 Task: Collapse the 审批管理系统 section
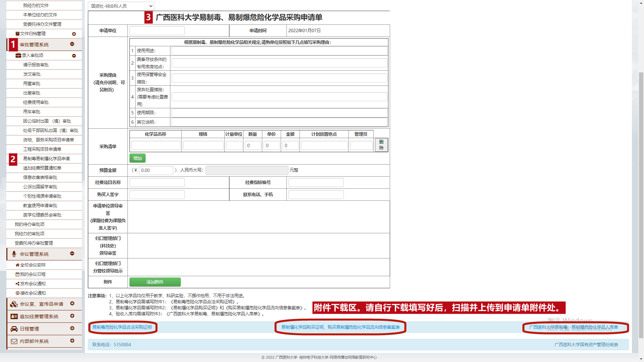coord(72,44)
